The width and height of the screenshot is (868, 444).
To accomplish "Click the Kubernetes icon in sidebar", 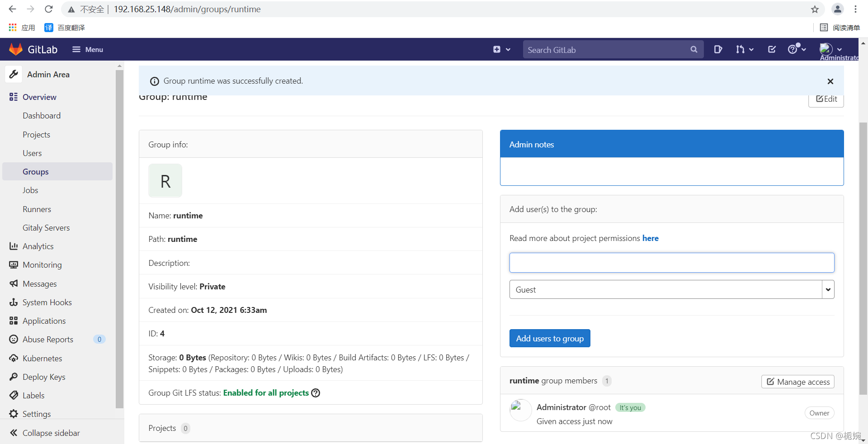I will [14, 358].
